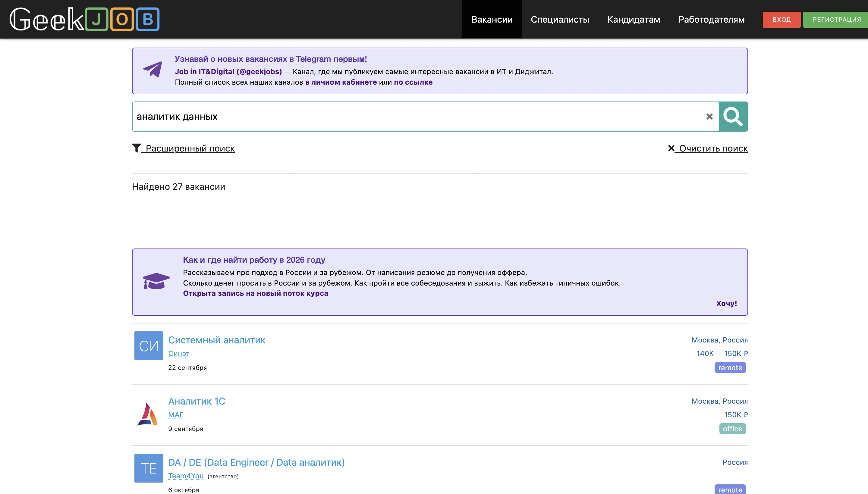Click 'Узнавай о новых вакансиях в Telegram первым!' heading
The width and height of the screenshot is (868, 494).
271,59
